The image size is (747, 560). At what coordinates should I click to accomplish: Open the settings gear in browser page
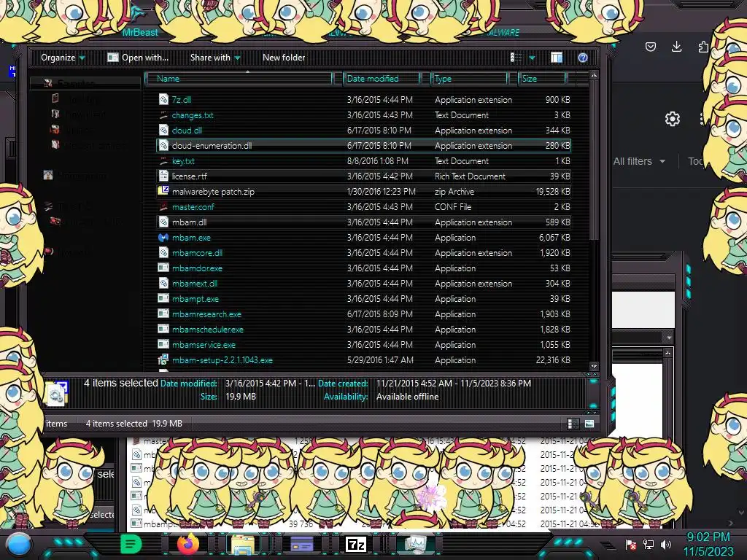click(x=672, y=119)
